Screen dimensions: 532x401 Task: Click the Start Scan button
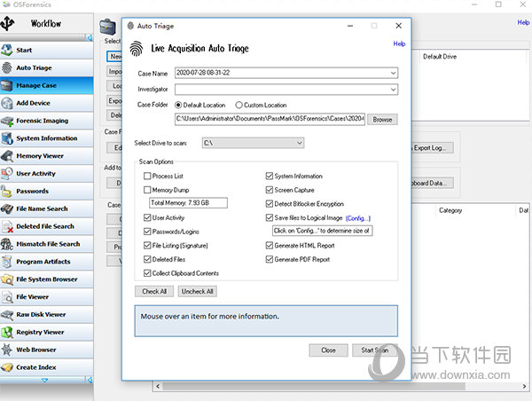(374, 350)
